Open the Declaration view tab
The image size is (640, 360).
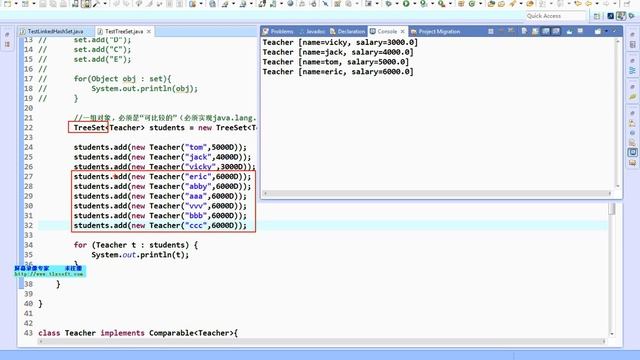(x=347, y=31)
